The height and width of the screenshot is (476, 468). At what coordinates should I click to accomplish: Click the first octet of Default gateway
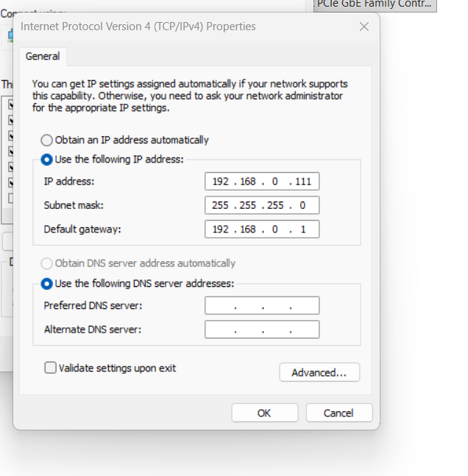coord(220,229)
